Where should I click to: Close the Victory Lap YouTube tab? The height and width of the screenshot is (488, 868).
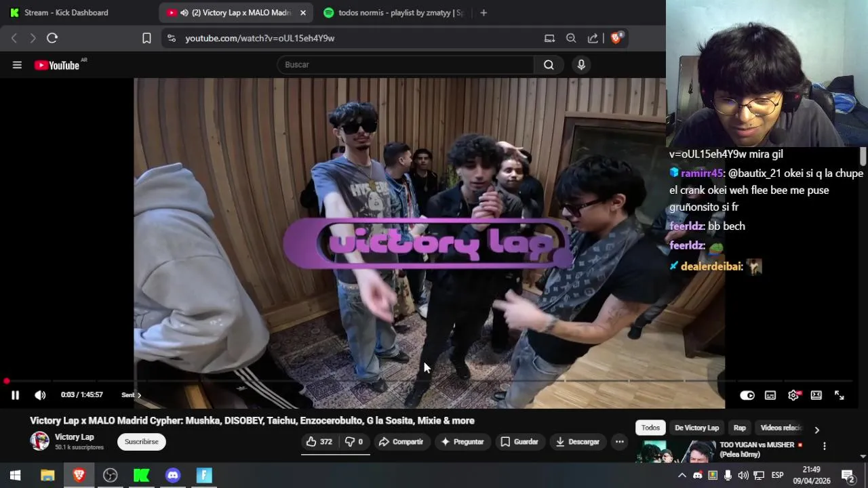[303, 12]
